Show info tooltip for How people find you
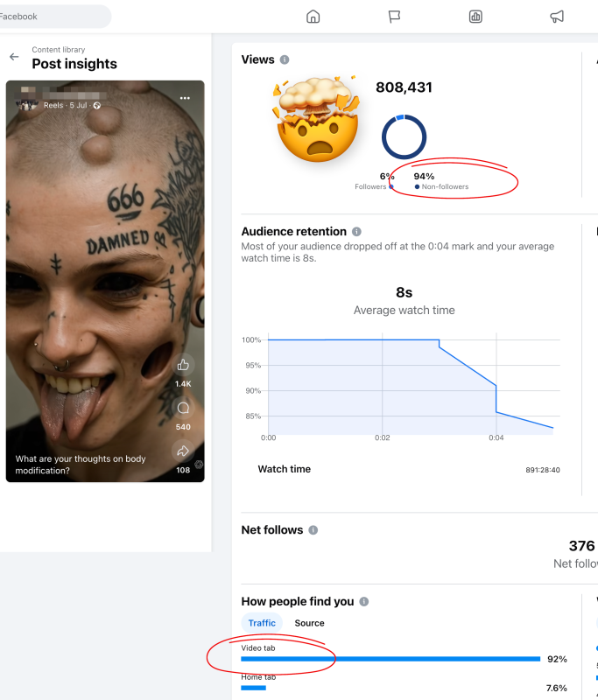This screenshot has width=598, height=700. (x=364, y=601)
